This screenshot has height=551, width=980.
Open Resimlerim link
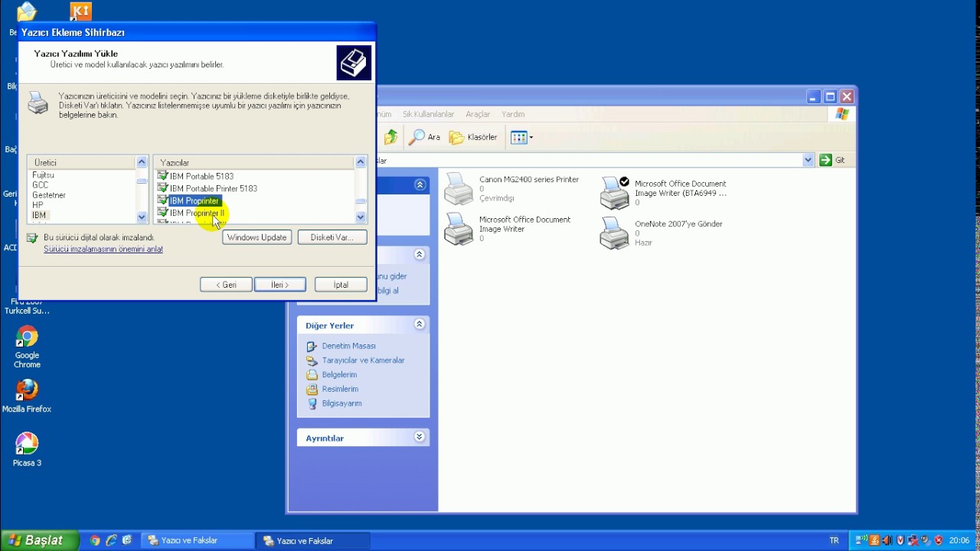click(x=339, y=389)
